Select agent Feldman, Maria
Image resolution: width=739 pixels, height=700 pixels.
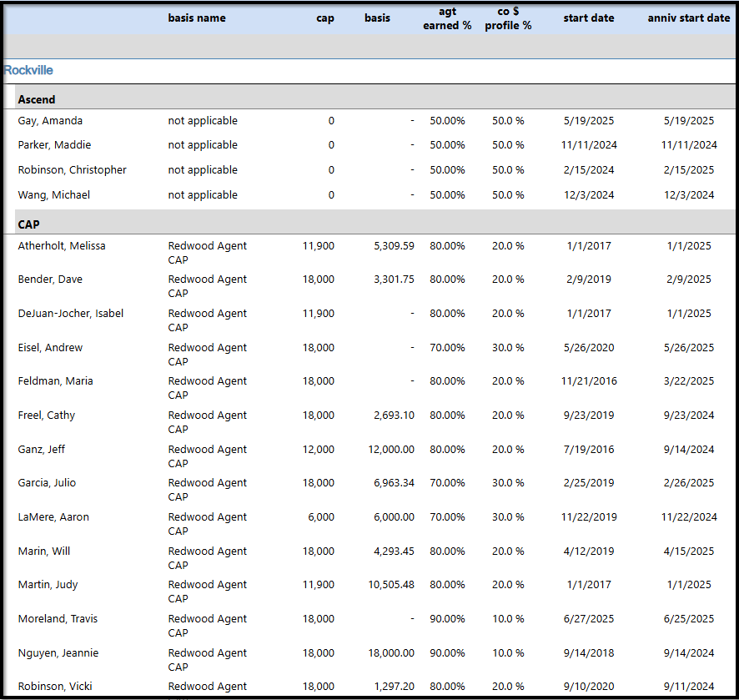pos(55,381)
